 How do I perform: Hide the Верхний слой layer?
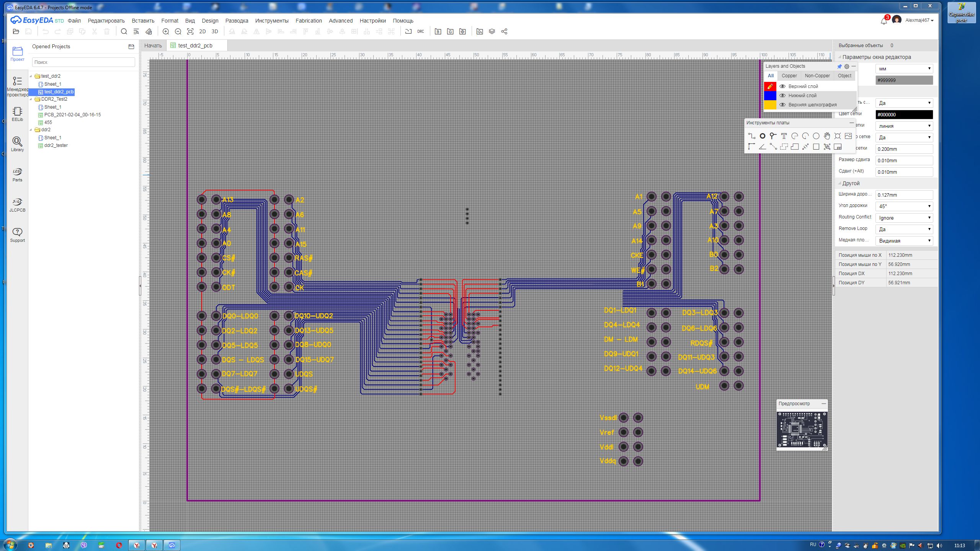(x=782, y=86)
